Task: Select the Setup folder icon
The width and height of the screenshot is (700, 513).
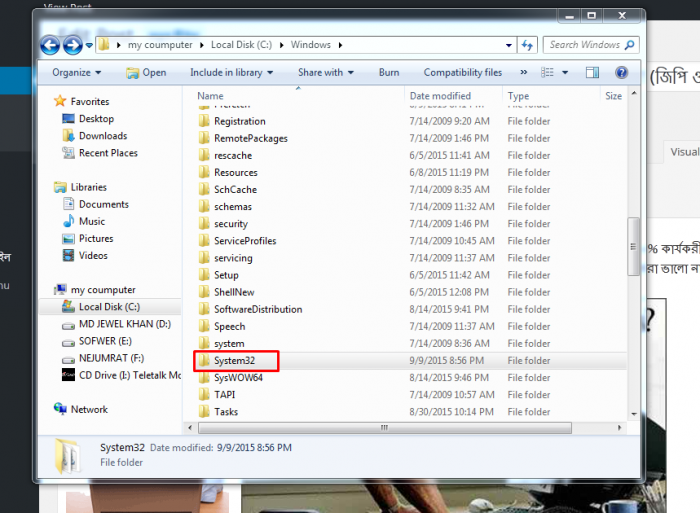Action: (x=204, y=275)
